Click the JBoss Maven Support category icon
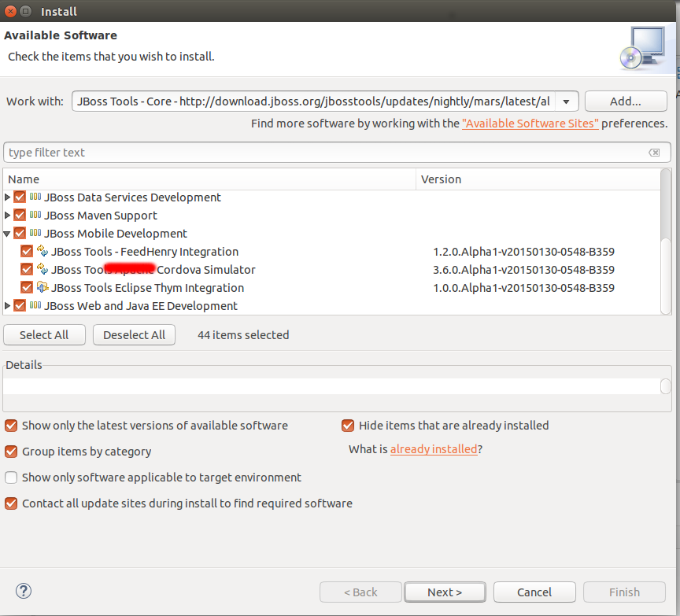The image size is (680, 616). [35, 215]
